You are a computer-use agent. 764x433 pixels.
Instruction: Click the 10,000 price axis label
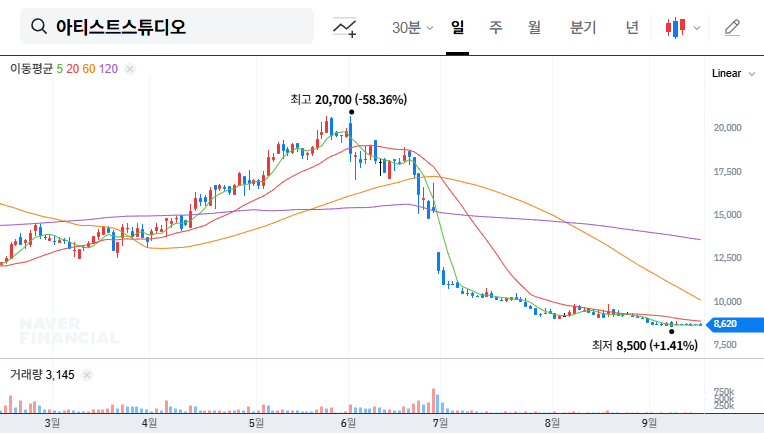[727, 301]
